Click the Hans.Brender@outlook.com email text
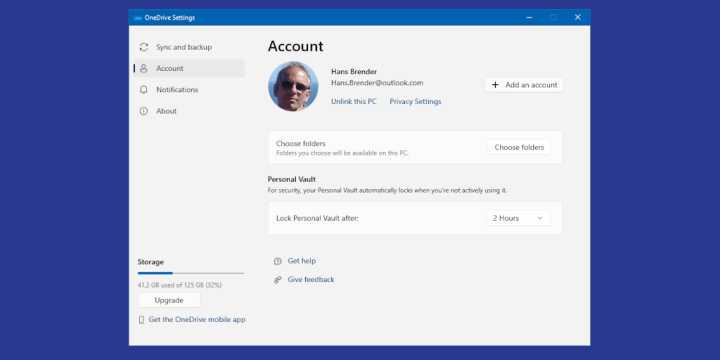The width and height of the screenshot is (720, 360). 377,83
